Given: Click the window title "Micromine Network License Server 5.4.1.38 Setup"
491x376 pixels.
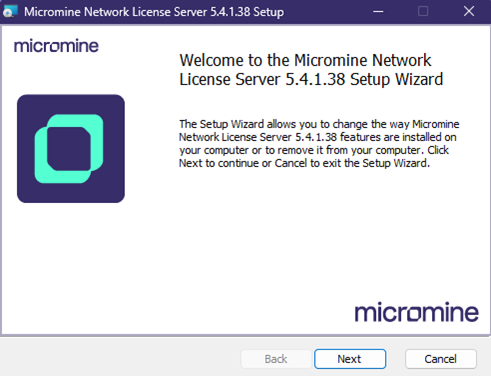Looking at the screenshot, I should tap(154, 12).
